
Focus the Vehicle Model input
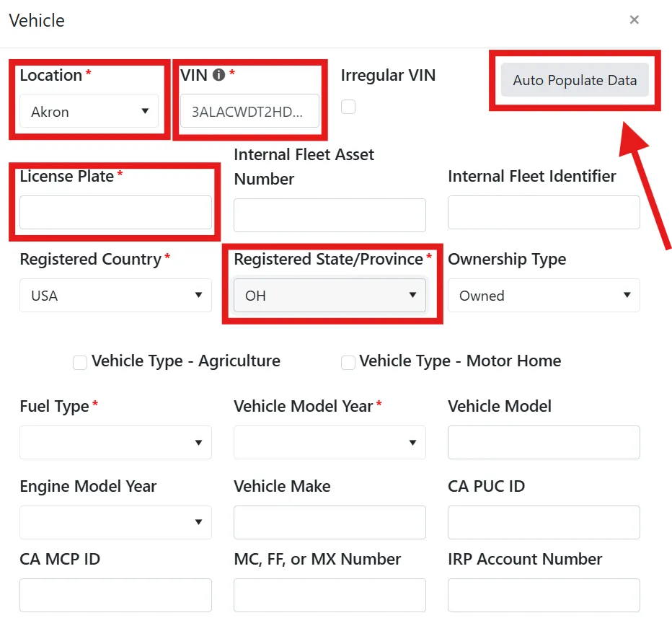pyautogui.click(x=544, y=442)
